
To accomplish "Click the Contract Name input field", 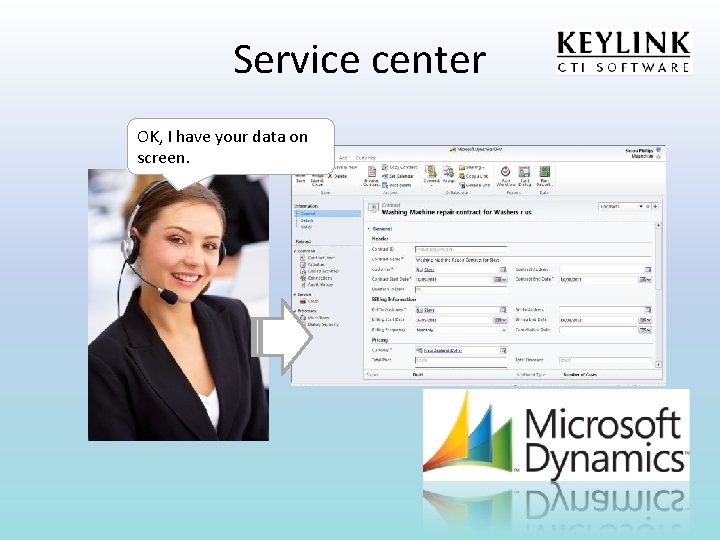I will tap(533, 260).
